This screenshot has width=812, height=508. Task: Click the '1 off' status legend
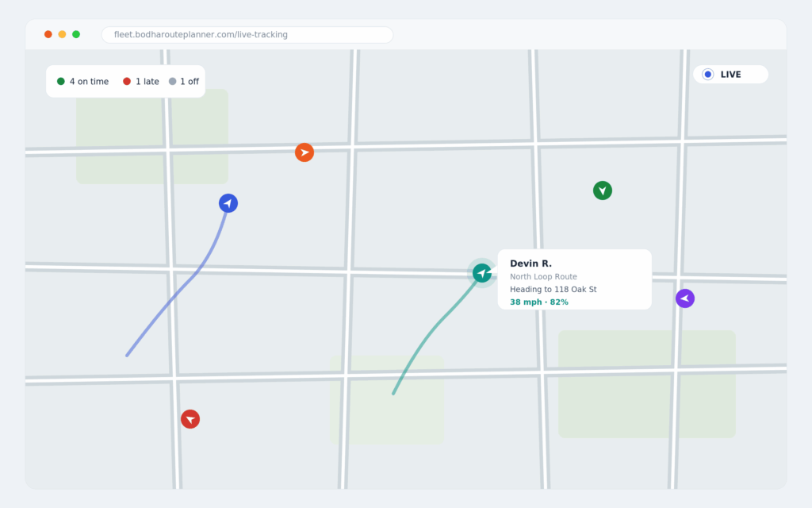184,82
